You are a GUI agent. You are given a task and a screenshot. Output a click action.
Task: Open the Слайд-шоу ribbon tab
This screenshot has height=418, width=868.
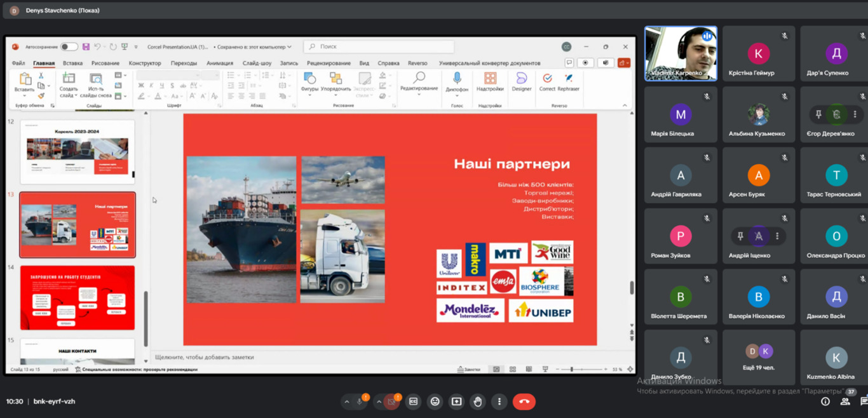pos(257,64)
